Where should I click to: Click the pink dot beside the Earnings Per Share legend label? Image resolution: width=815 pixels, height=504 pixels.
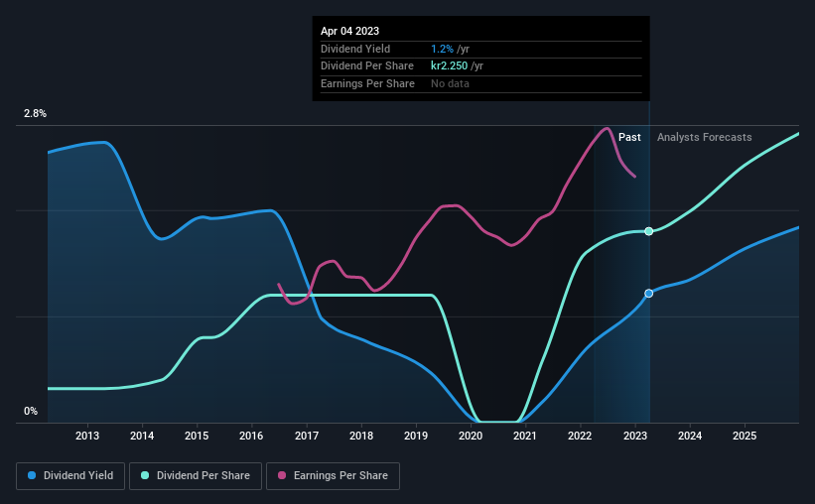tap(282, 475)
